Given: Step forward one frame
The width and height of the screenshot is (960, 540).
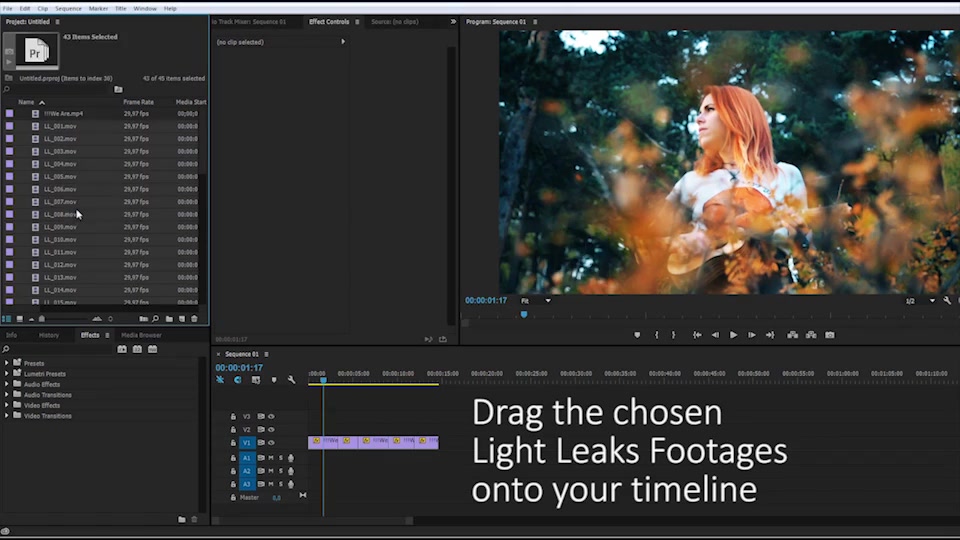Looking at the screenshot, I should pos(752,335).
